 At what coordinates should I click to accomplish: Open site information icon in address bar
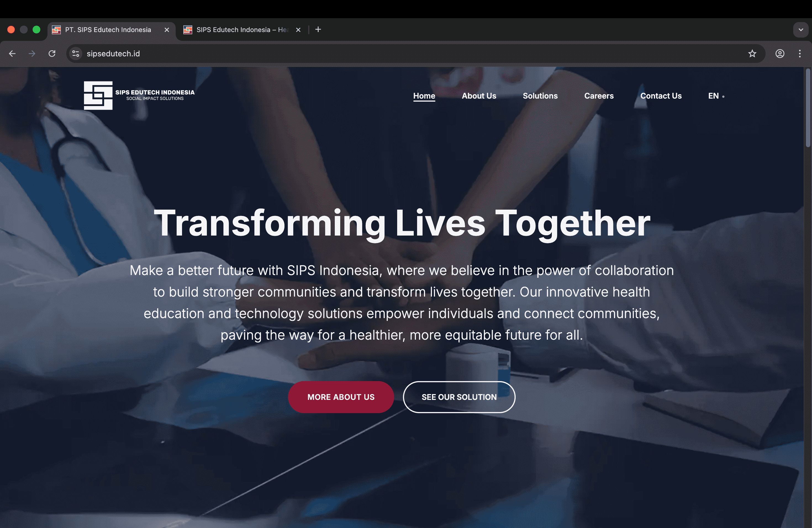click(x=76, y=54)
